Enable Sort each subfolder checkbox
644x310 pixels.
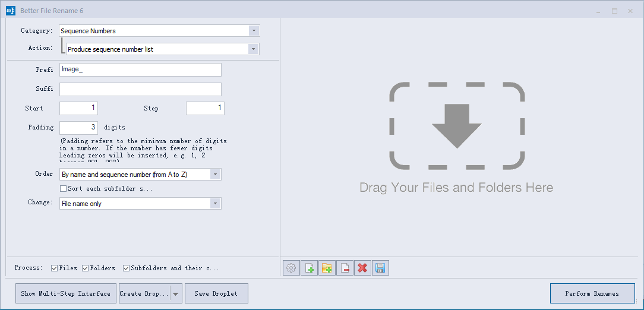pos(64,189)
